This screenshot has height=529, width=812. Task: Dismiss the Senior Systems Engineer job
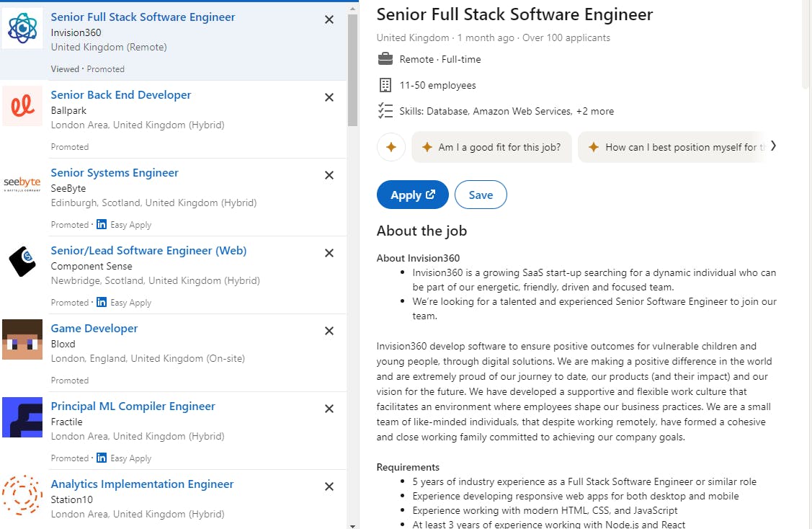click(x=329, y=175)
